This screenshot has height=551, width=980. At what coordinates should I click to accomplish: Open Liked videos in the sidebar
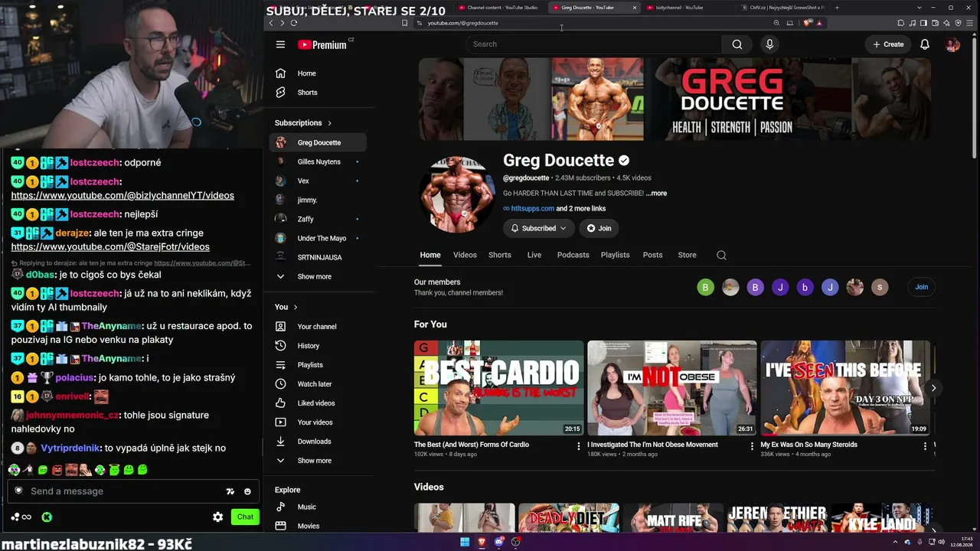click(x=318, y=403)
